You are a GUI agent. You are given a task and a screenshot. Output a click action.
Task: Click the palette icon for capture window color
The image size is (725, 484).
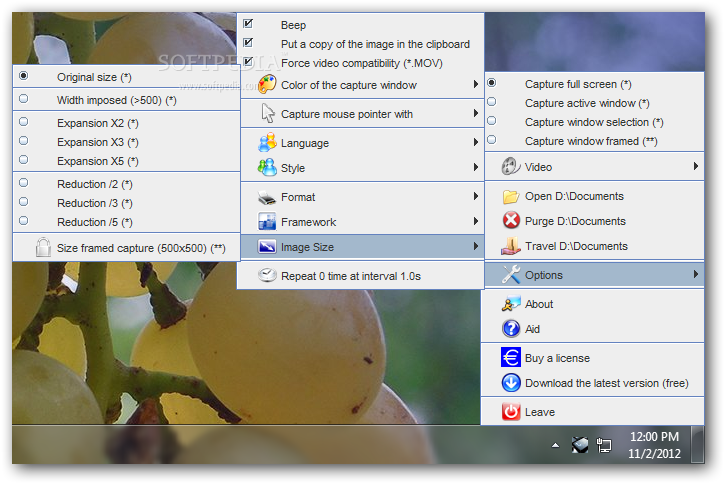click(x=267, y=85)
